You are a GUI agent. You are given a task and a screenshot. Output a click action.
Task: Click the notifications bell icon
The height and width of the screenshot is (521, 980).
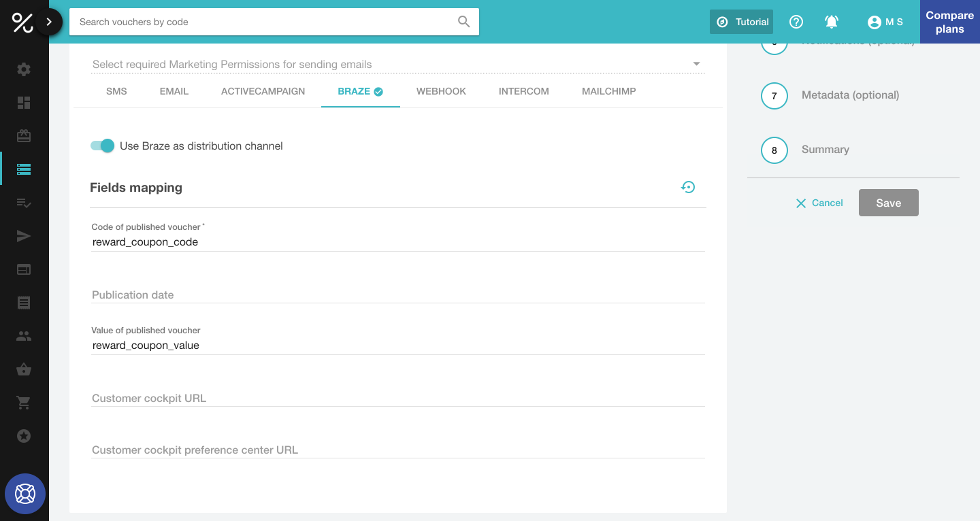831,22
